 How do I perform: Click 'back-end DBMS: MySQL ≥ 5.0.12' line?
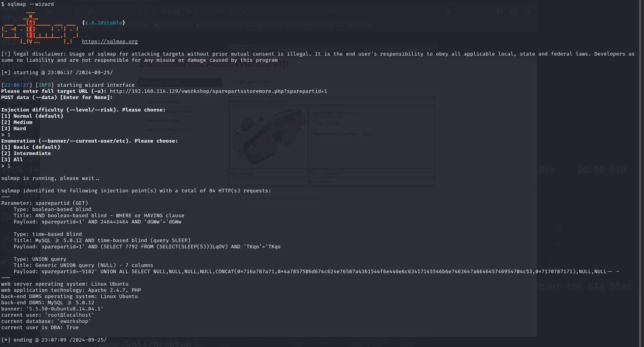coord(48,302)
